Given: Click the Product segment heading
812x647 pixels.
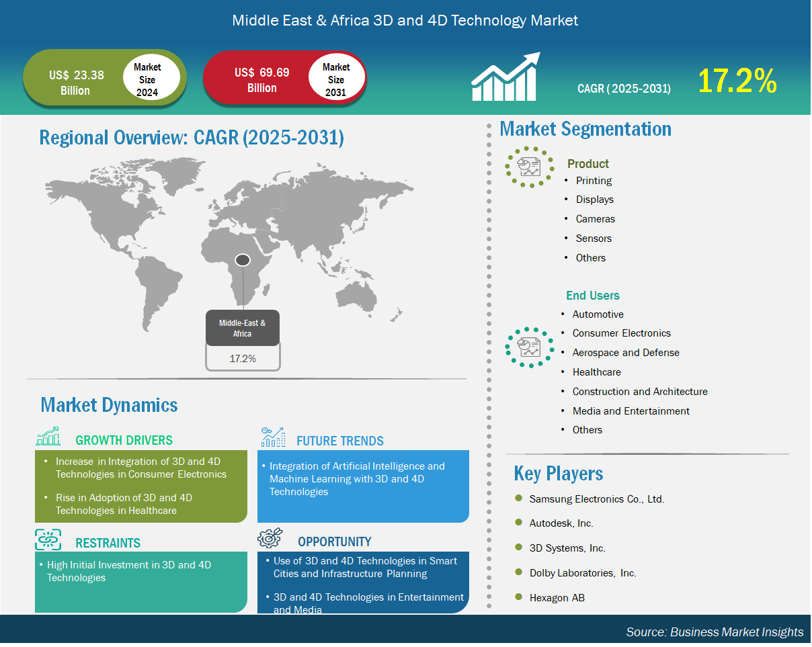Looking at the screenshot, I should 588,163.
